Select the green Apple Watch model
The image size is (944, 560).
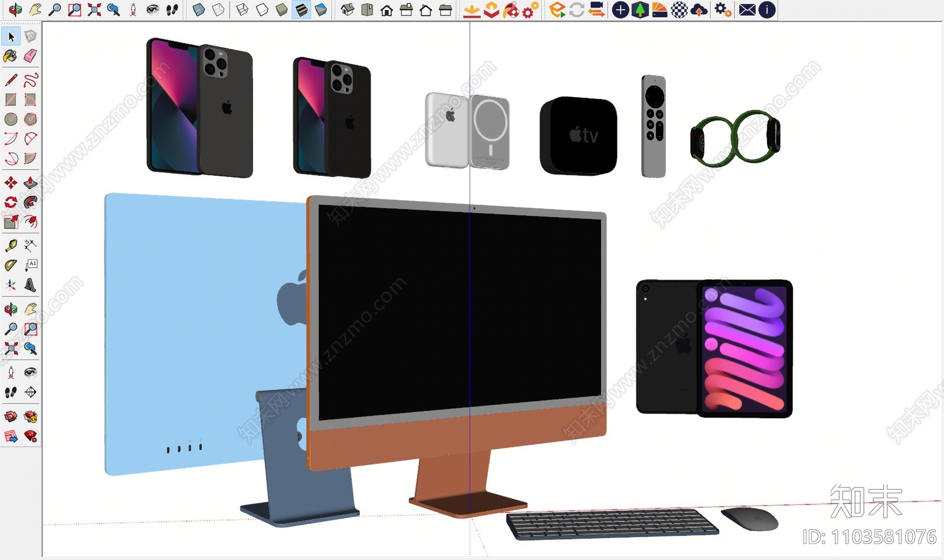click(736, 137)
